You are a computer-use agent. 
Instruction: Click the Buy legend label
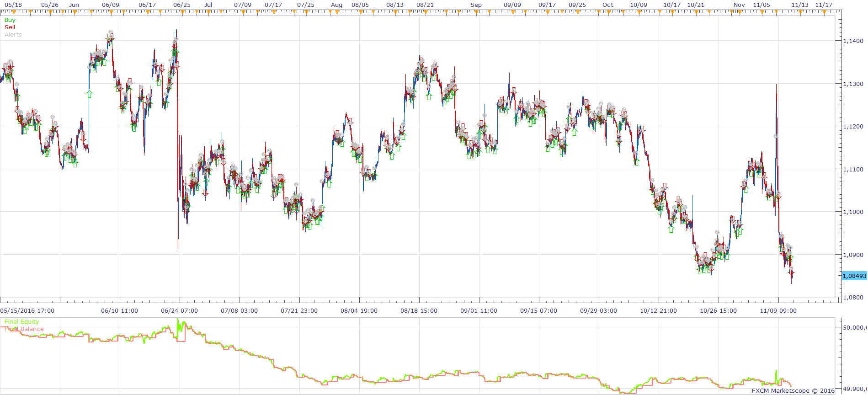click(10, 20)
